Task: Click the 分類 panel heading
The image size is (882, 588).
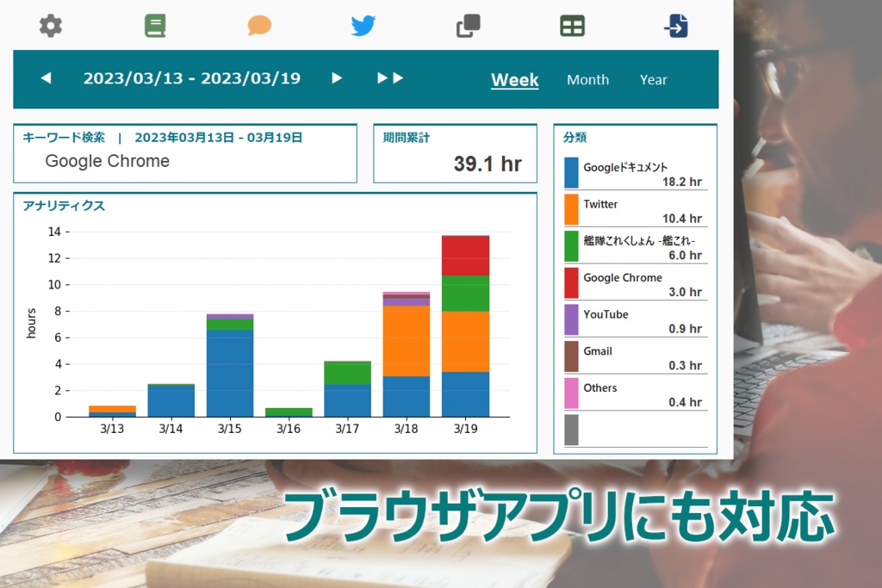Action: point(575,137)
